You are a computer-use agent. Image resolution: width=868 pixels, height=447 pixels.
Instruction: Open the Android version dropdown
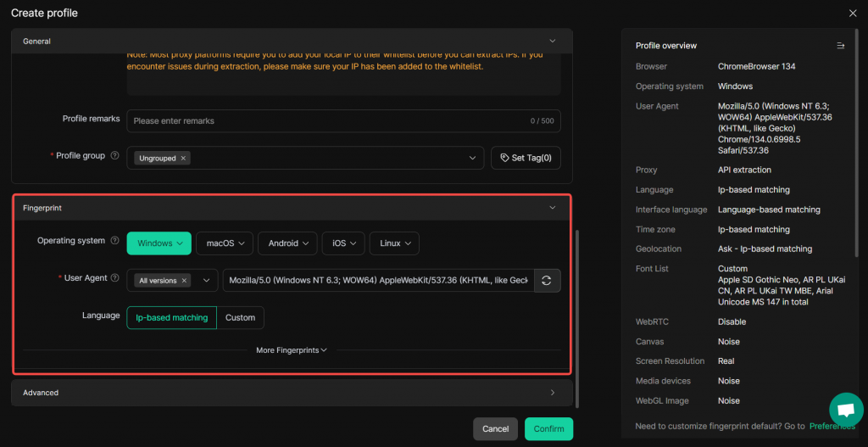[287, 243]
